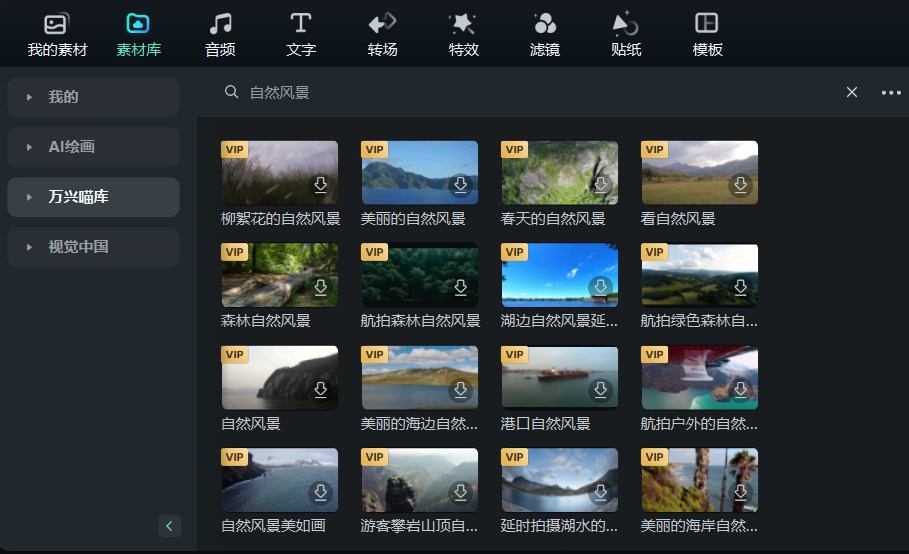This screenshot has height=554, width=909.
Task: Download the 美丽的海边自然... clip
Action: (461, 390)
